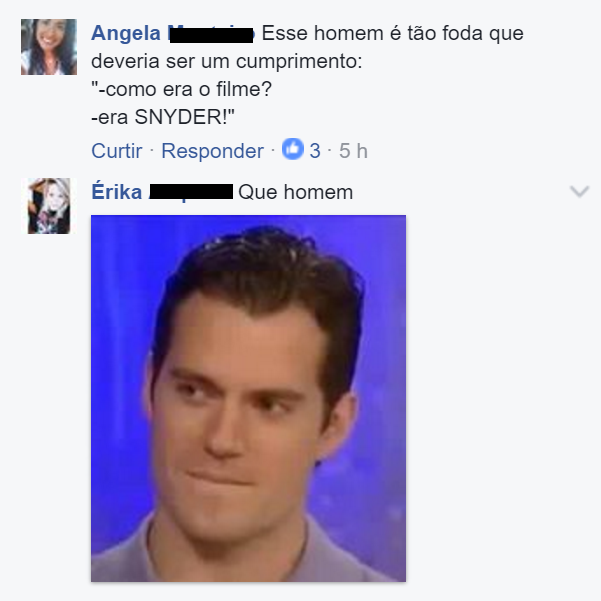Open the Angela profile name link

point(126,33)
